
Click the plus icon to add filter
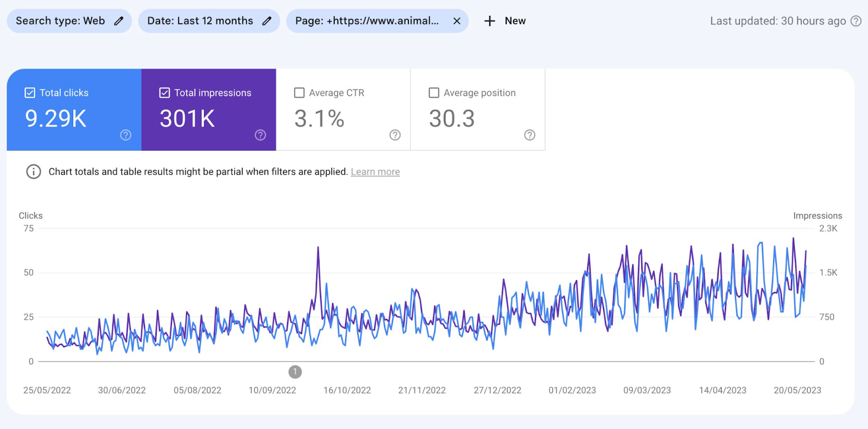coord(489,21)
